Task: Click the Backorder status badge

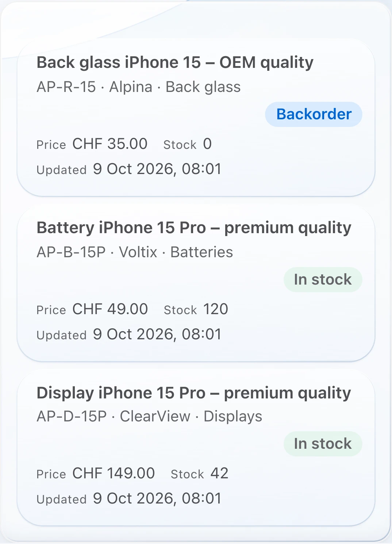Action: point(314,114)
